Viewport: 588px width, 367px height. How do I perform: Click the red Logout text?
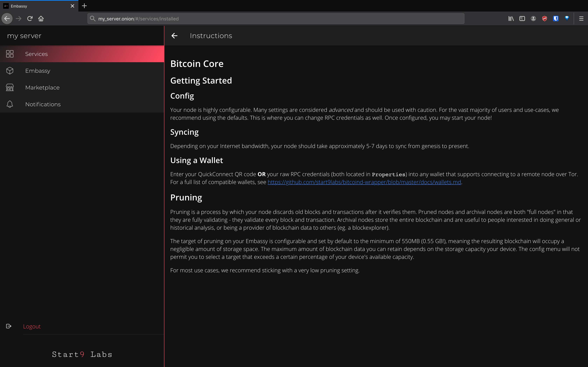click(32, 326)
